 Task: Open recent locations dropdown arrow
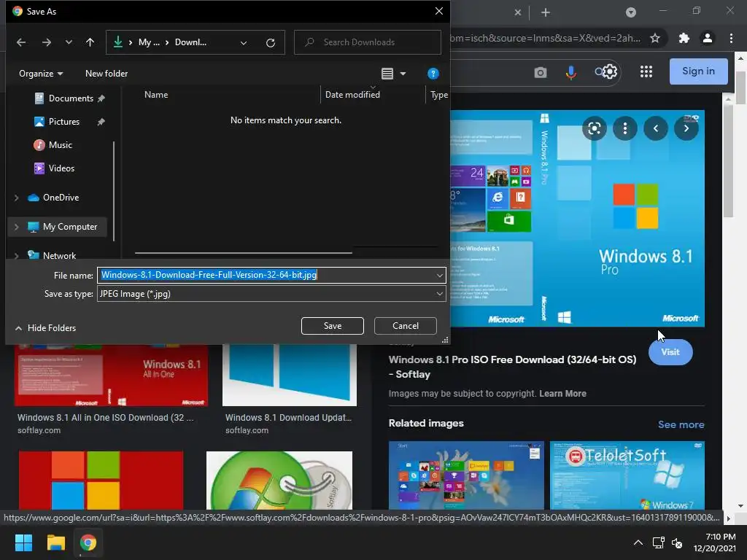[69, 42]
